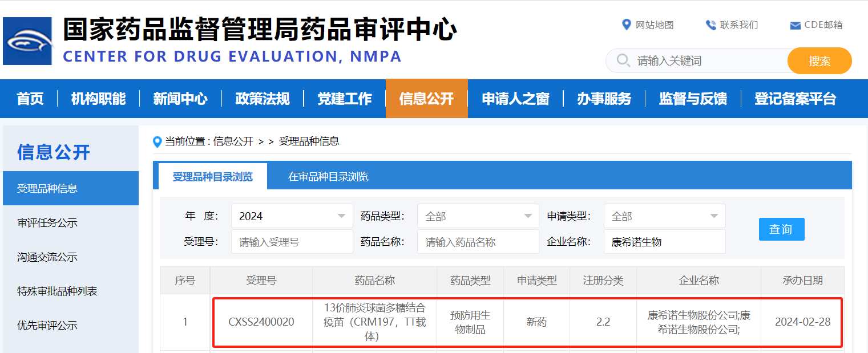Screen dimensions: 868x353
Task: Open the 新闻中心 menu
Action: pyautogui.click(x=180, y=99)
